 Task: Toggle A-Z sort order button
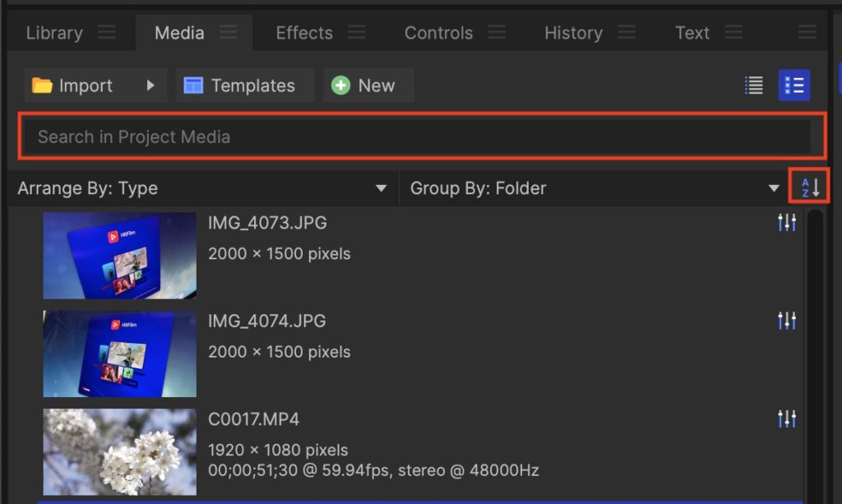coord(810,188)
